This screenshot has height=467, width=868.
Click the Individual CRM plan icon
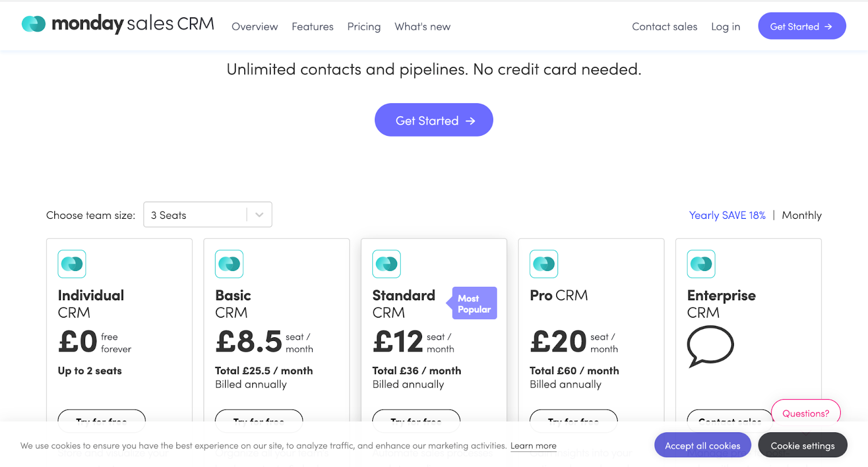[x=72, y=264]
